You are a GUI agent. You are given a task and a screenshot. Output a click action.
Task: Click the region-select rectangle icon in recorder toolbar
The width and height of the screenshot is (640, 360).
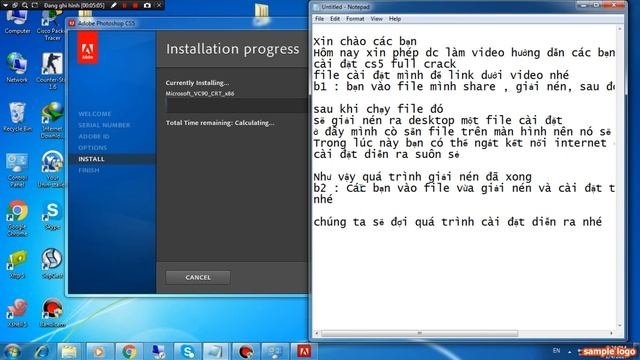(35, 5)
